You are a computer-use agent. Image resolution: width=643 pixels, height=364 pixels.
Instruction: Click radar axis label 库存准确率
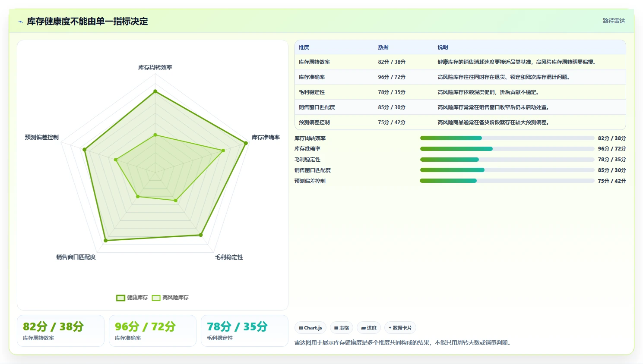coord(266,138)
